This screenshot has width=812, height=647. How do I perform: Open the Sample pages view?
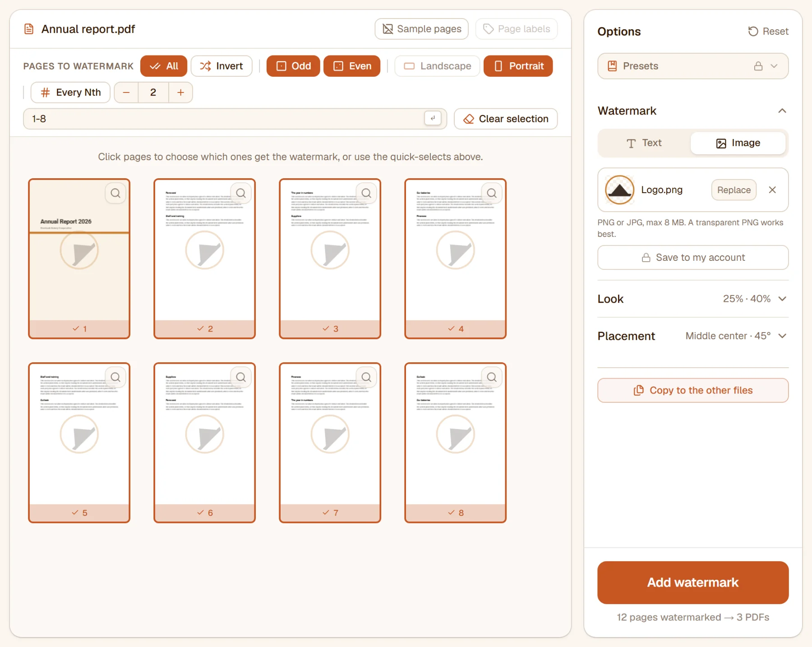pyautogui.click(x=422, y=29)
